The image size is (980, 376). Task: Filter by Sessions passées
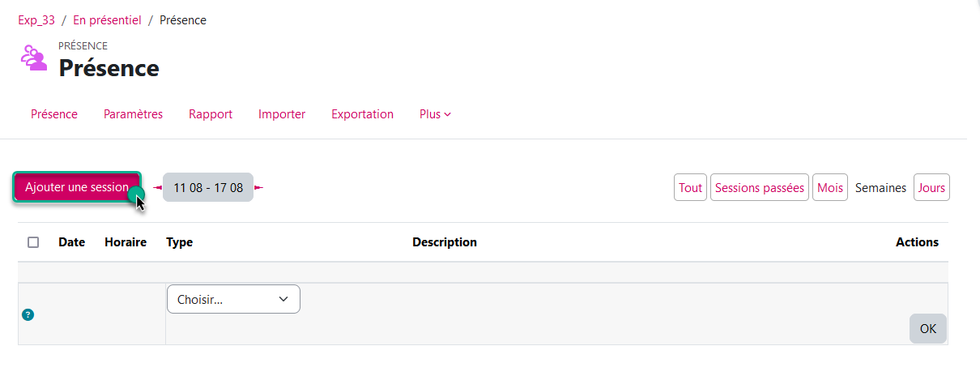point(759,188)
